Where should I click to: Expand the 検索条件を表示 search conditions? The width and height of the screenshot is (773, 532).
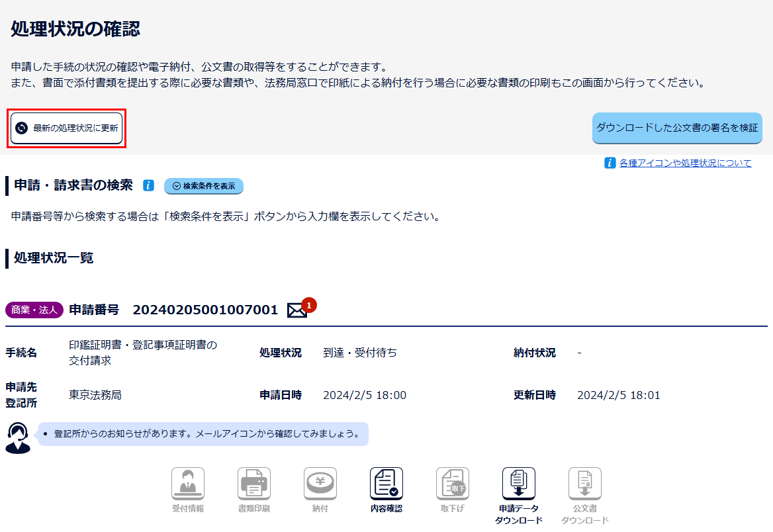coord(204,186)
